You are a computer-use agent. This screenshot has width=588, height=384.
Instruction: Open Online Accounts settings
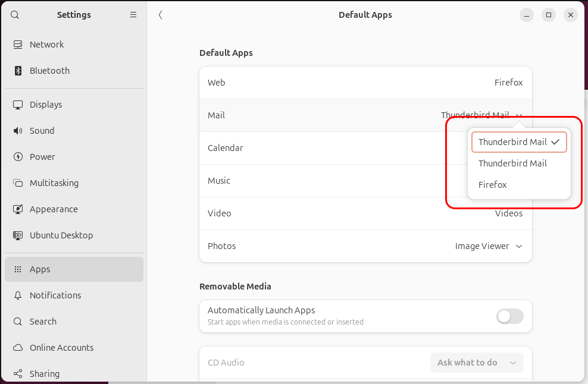(x=74, y=348)
